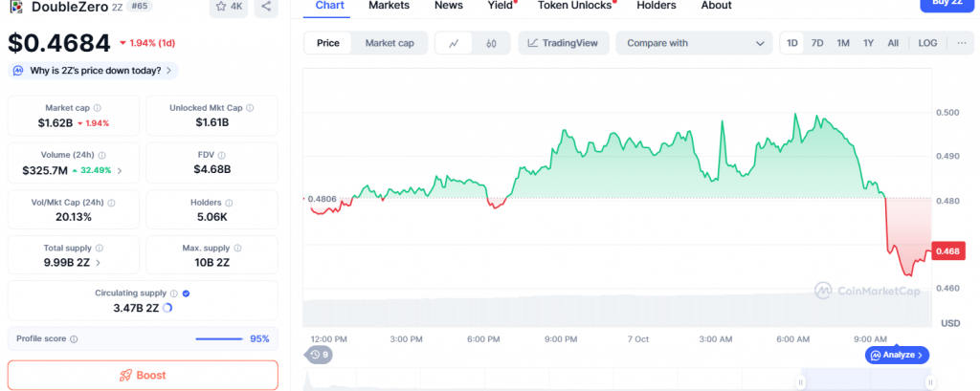Click the history events badge on chart
980x391 pixels.
pos(320,355)
